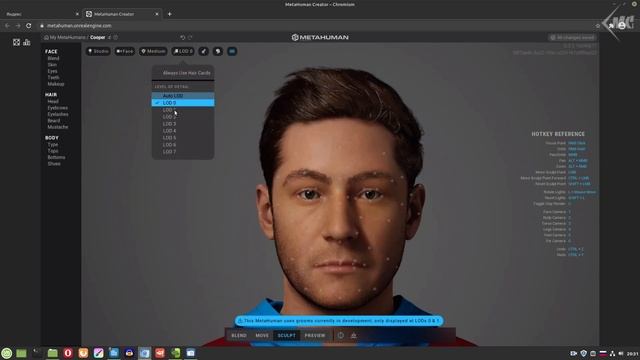Click the symmetry icon in bottom toolbar
The width and height of the screenshot is (640, 360).
pyautogui.click(x=354, y=336)
